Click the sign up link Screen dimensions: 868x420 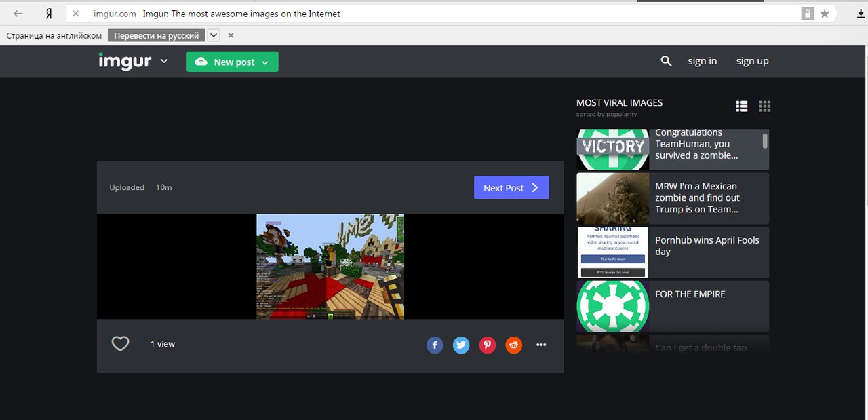753,61
